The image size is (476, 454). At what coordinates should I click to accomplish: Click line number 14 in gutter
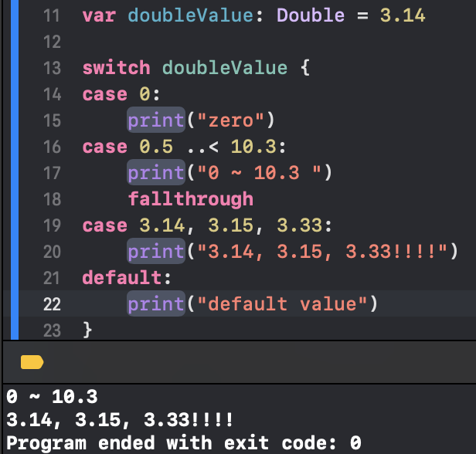[52, 94]
